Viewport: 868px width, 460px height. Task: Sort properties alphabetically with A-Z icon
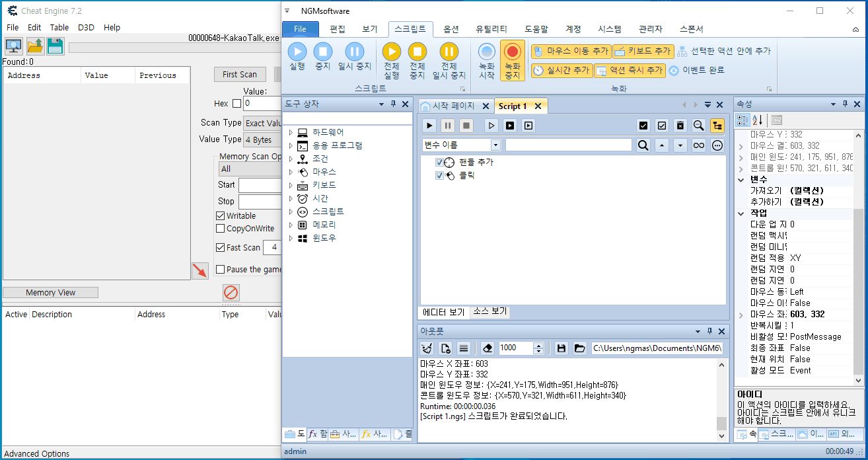click(757, 120)
